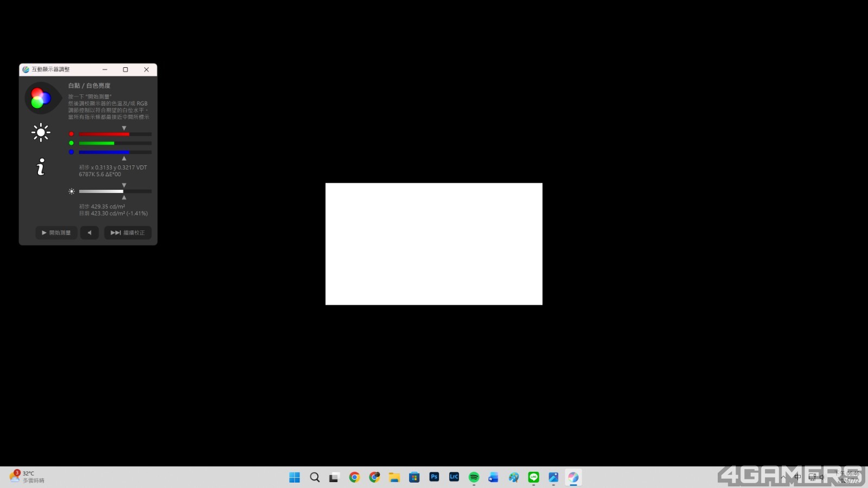The width and height of the screenshot is (868, 488).
Task: Open the info icon panel
Action: (x=41, y=167)
